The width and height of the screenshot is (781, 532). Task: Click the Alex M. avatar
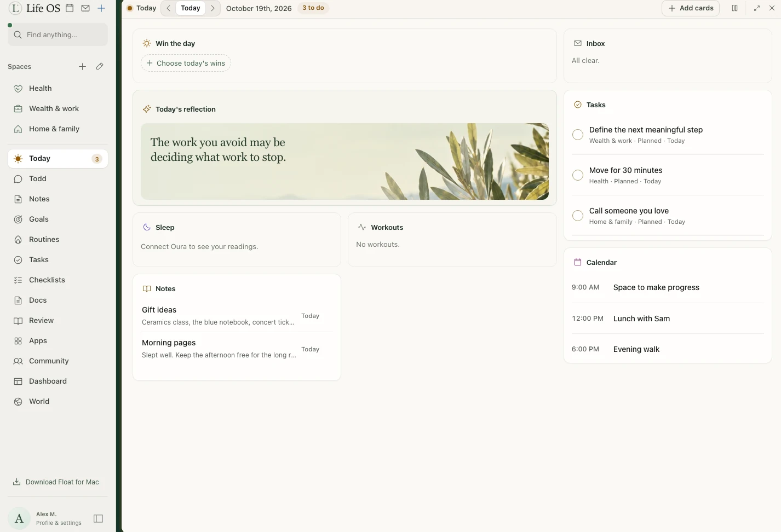19,518
